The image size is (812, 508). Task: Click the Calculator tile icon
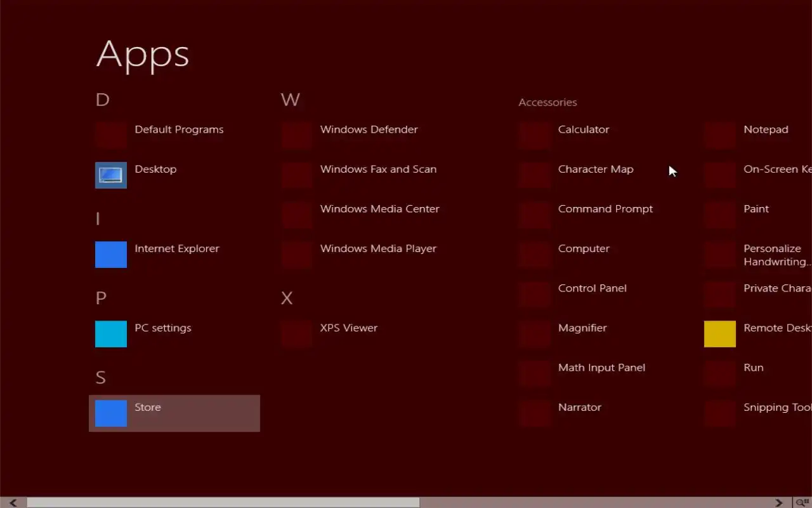click(534, 135)
